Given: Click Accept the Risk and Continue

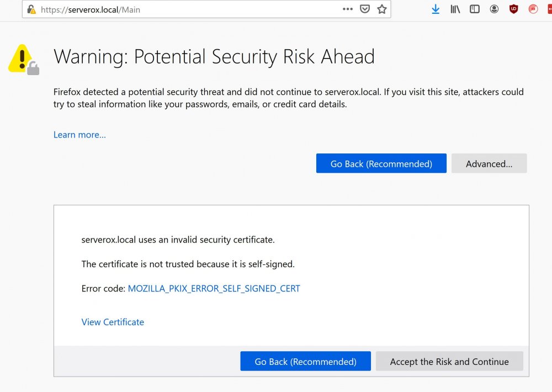Looking at the screenshot, I should click(x=449, y=362).
